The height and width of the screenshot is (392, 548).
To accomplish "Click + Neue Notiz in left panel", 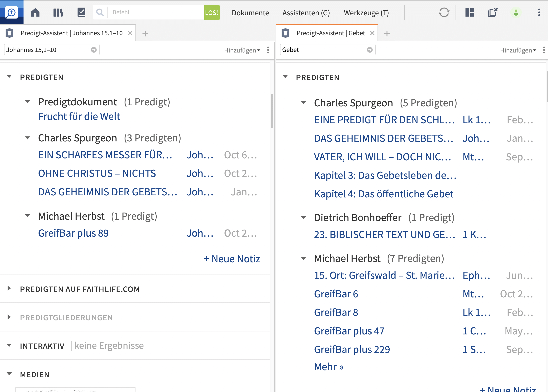I will 232,259.
